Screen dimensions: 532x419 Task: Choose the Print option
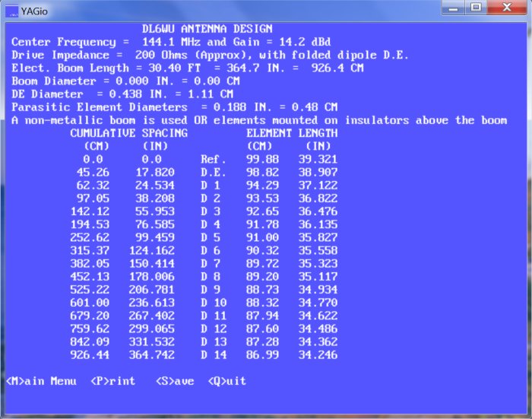tap(112, 381)
